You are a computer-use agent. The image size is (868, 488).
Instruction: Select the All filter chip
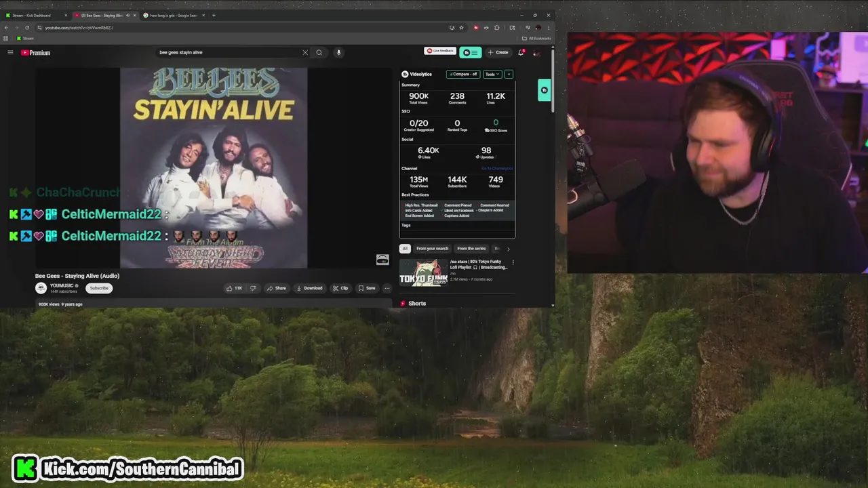(x=405, y=248)
